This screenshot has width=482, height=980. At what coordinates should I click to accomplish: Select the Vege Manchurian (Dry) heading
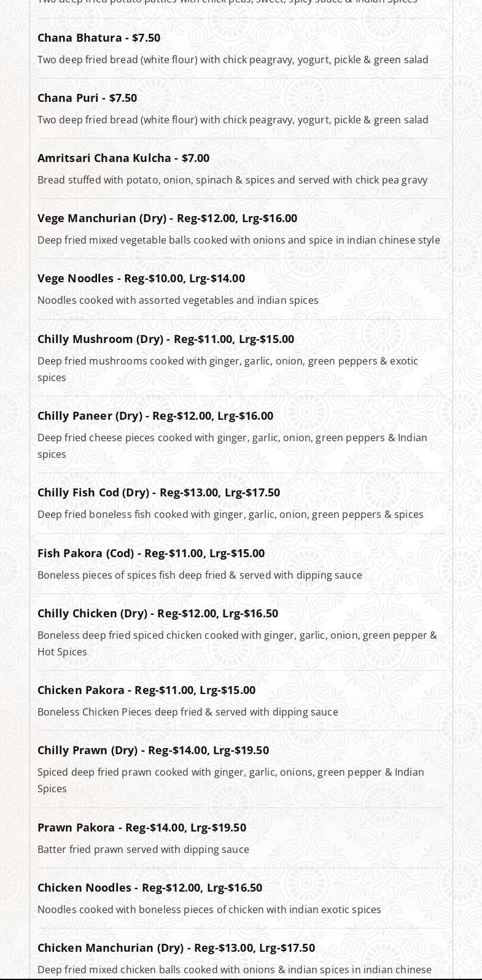tap(167, 218)
